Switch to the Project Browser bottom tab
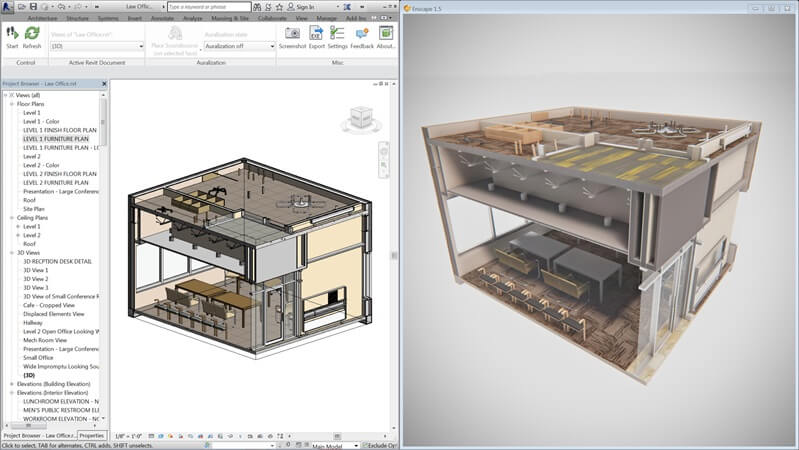Screen dimensions: 799x450 click(40, 436)
